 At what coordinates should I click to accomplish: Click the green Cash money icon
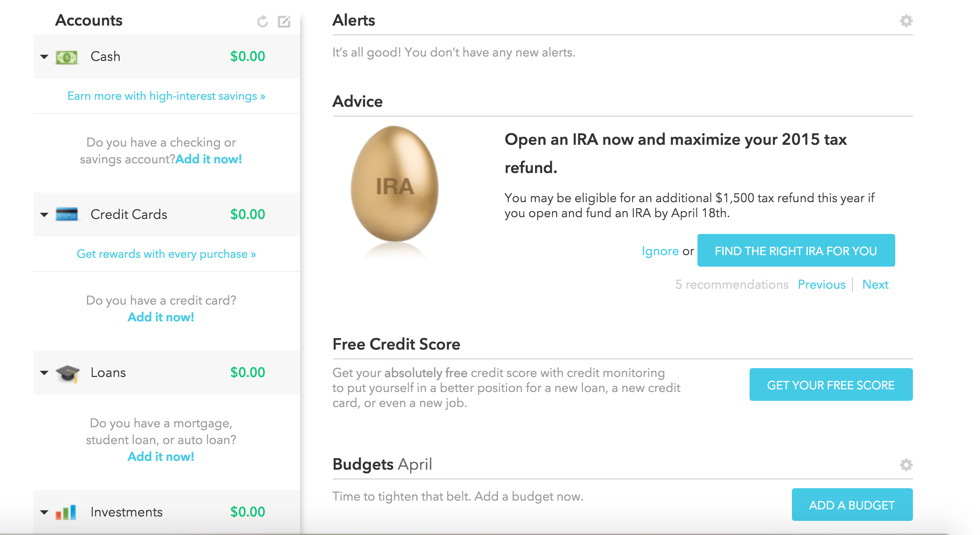pos(67,57)
